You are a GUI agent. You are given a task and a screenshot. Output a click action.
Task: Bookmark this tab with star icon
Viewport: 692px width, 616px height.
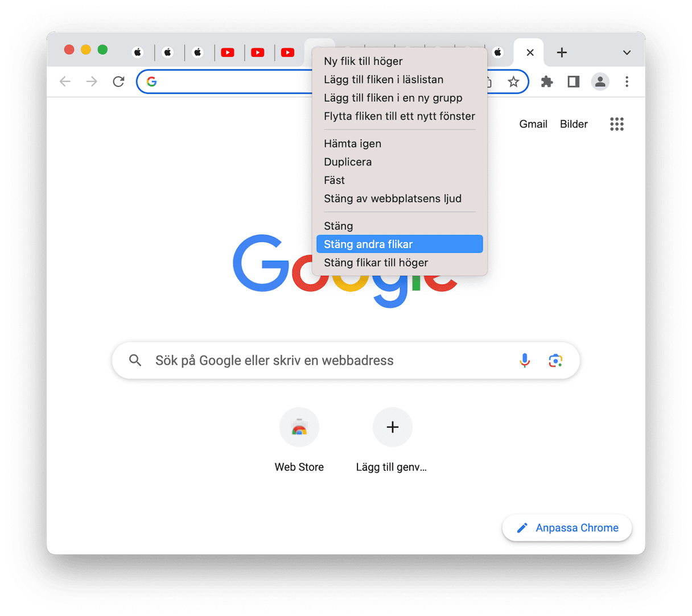(513, 82)
